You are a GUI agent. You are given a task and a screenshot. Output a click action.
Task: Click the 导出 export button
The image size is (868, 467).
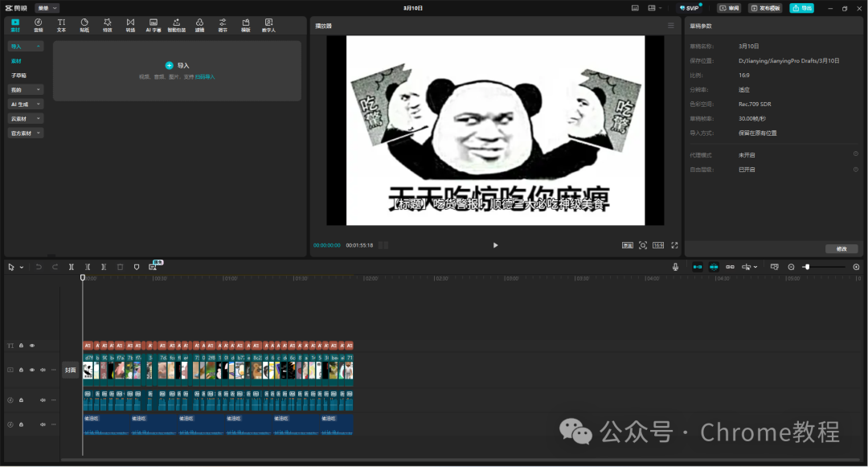[801, 8]
